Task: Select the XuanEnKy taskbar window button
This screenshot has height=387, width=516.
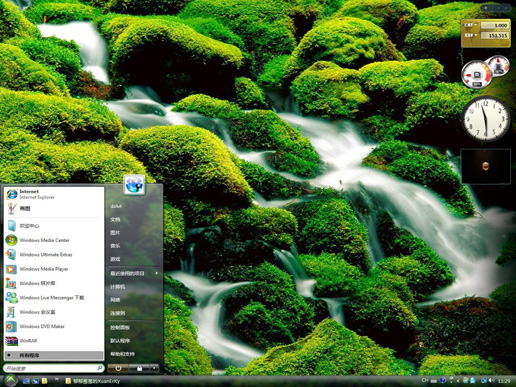Action: (92, 381)
